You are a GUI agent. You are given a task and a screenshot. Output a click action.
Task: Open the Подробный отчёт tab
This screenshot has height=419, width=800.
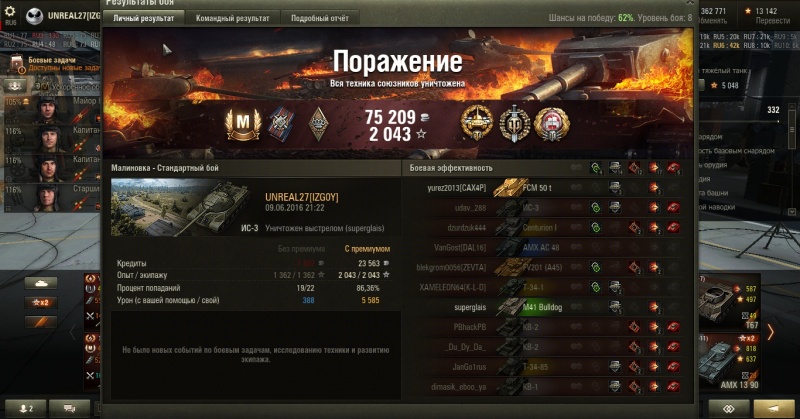click(x=320, y=18)
